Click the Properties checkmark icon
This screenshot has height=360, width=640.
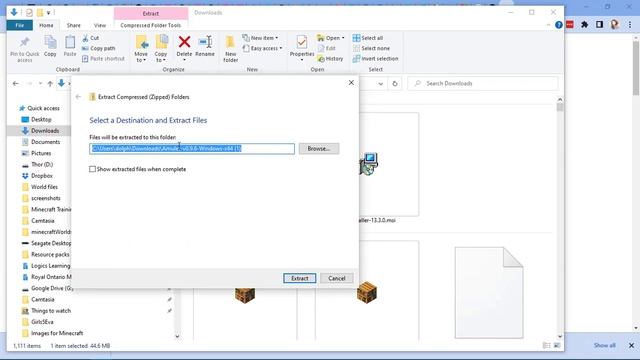pos(302,42)
